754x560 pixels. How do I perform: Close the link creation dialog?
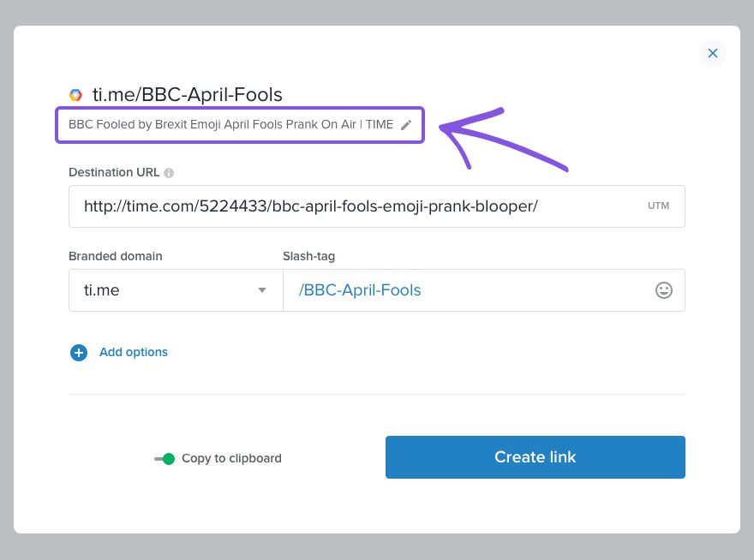712,53
